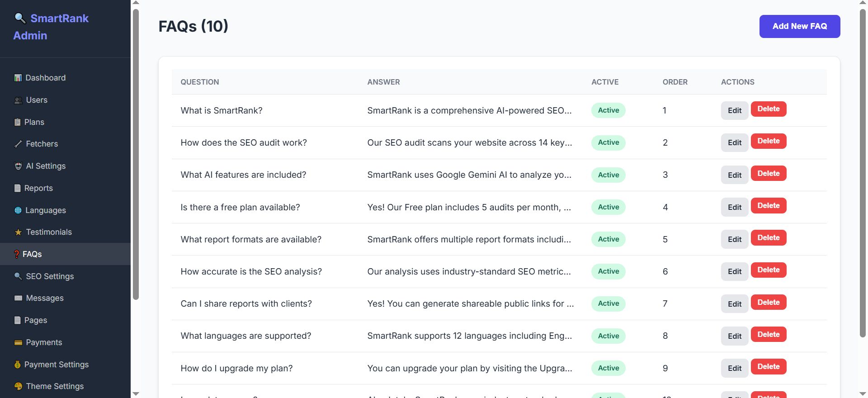This screenshot has height=398, width=868.
Task: Click the sidebar scroll down arrow
Action: click(x=136, y=394)
